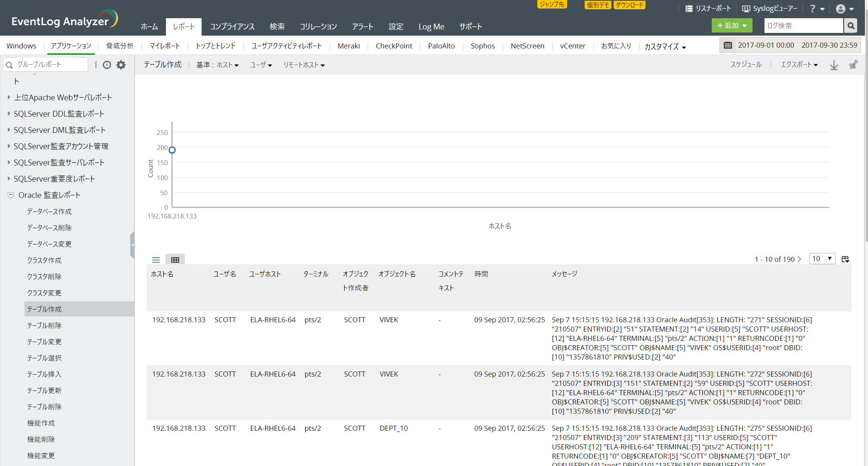The image size is (868, 466).
Task: Switch to table grid view
Action: click(x=175, y=260)
